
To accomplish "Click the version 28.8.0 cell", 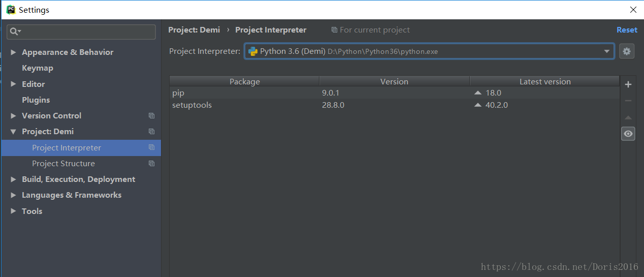I will point(333,105).
